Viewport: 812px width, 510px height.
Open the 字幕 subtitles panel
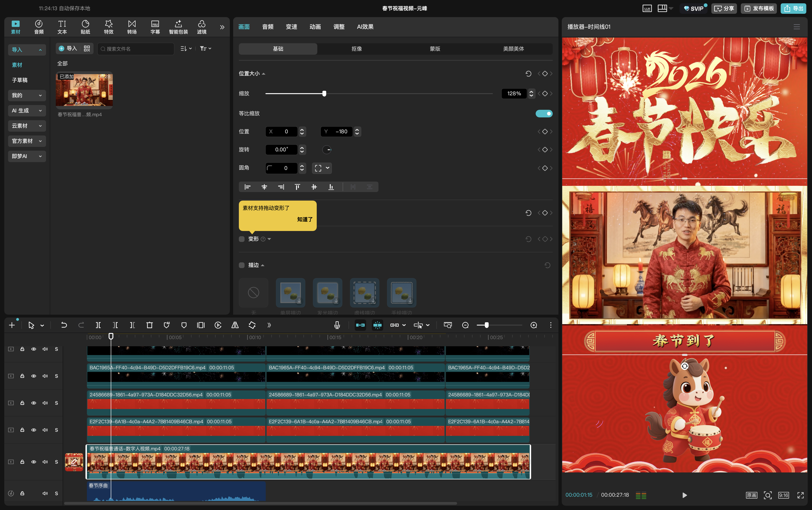click(x=155, y=27)
